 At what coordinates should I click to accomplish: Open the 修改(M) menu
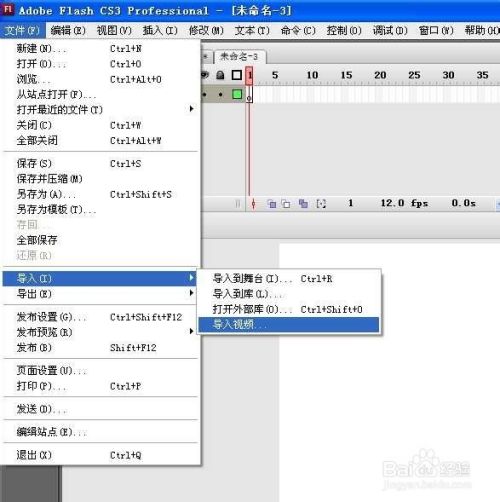tap(206, 31)
